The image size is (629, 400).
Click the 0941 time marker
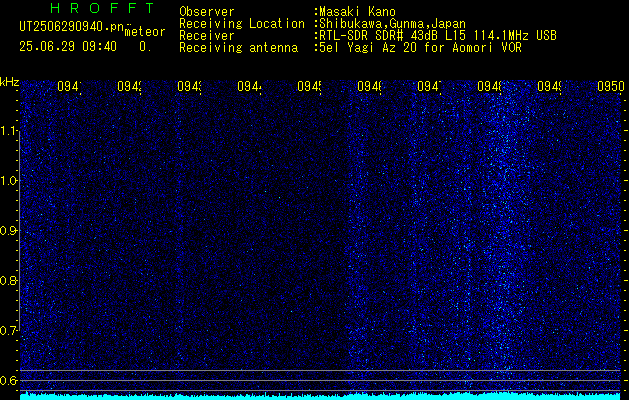pyautogui.click(x=69, y=86)
